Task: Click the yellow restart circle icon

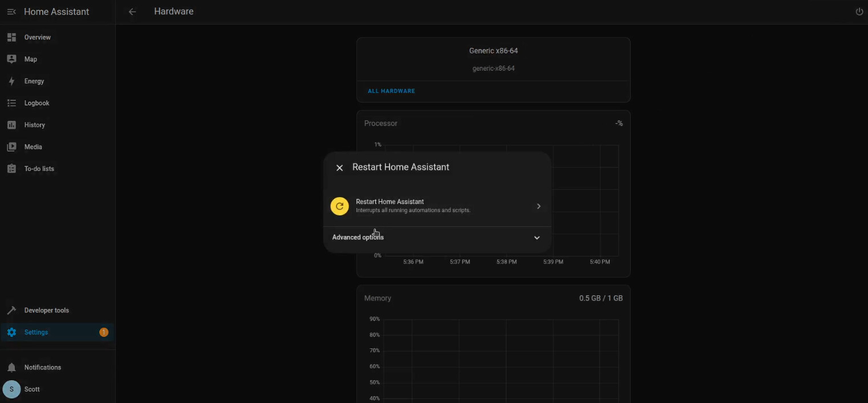Action: (339, 206)
